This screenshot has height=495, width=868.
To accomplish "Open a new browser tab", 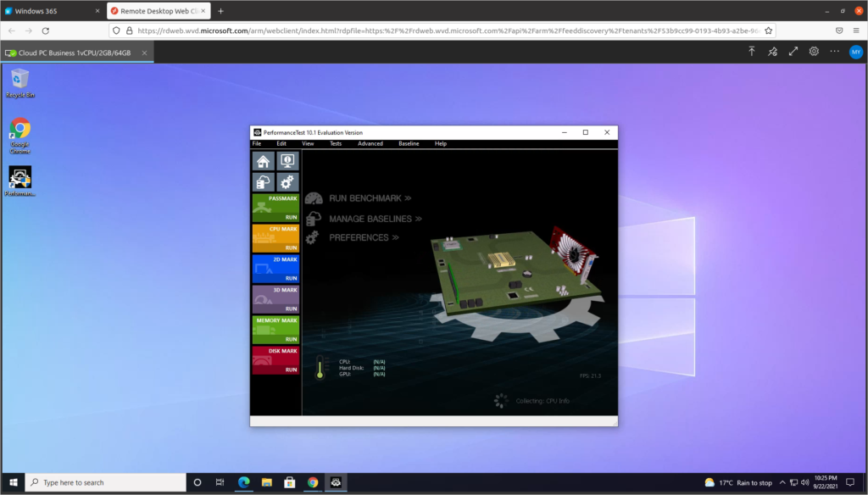I will [221, 11].
